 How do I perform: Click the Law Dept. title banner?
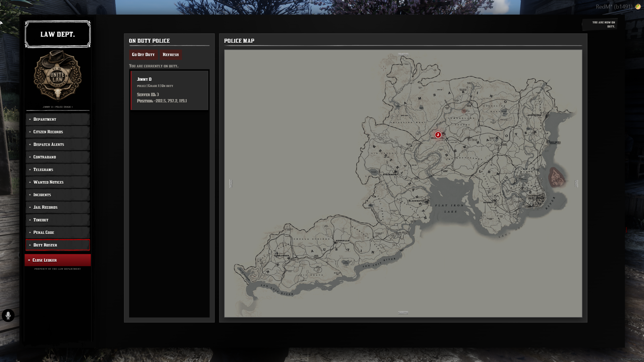point(58,34)
